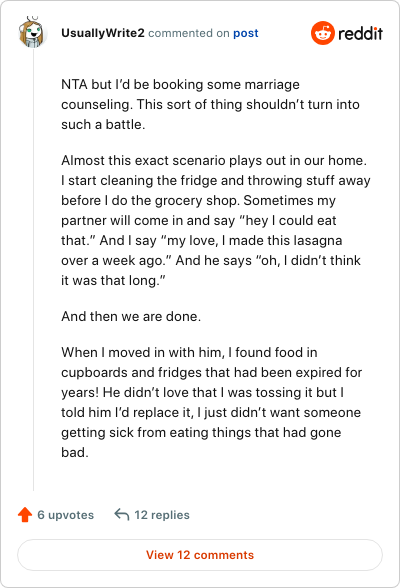Click the orange Reddit Snoo logo icon

(x=322, y=33)
